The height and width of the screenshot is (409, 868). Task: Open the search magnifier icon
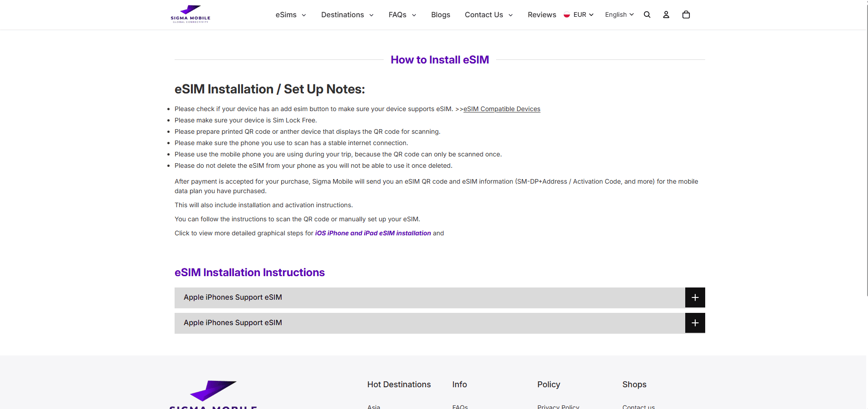tap(647, 15)
